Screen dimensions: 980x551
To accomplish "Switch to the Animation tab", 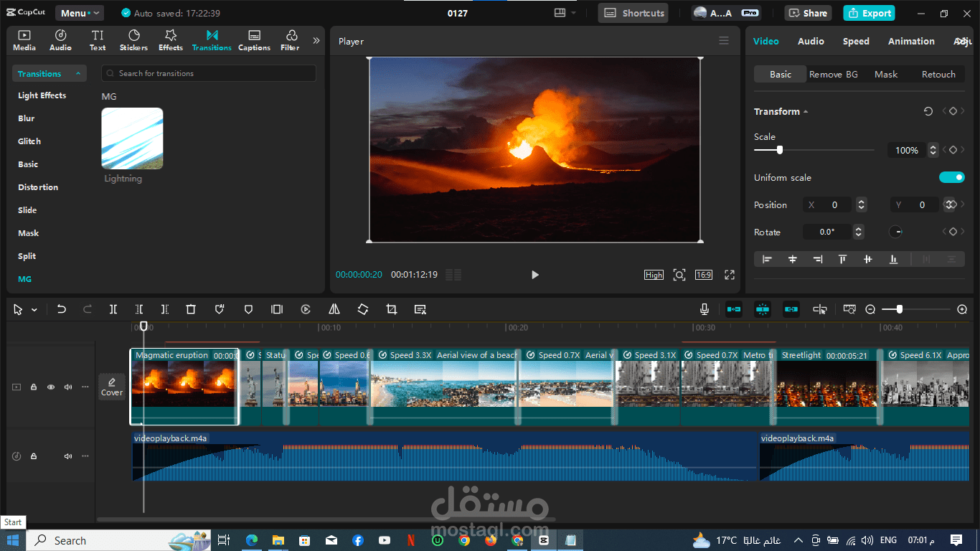I will 911,42.
